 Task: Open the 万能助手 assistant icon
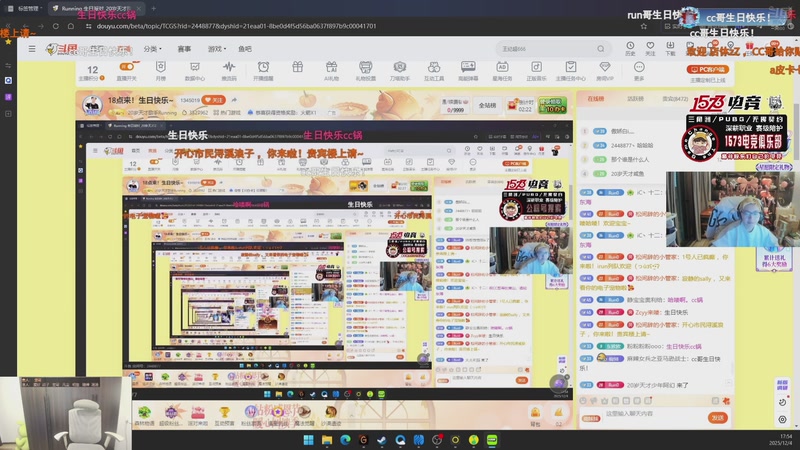point(399,71)
